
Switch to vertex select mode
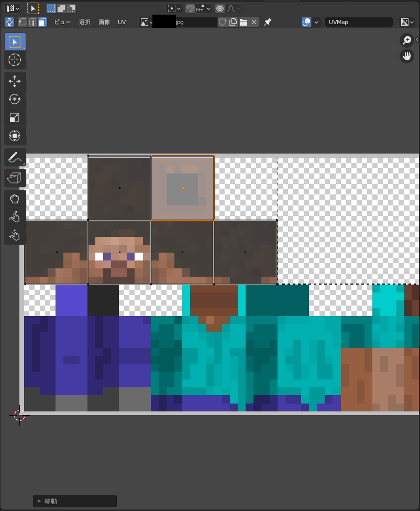(x=23, y=22)
